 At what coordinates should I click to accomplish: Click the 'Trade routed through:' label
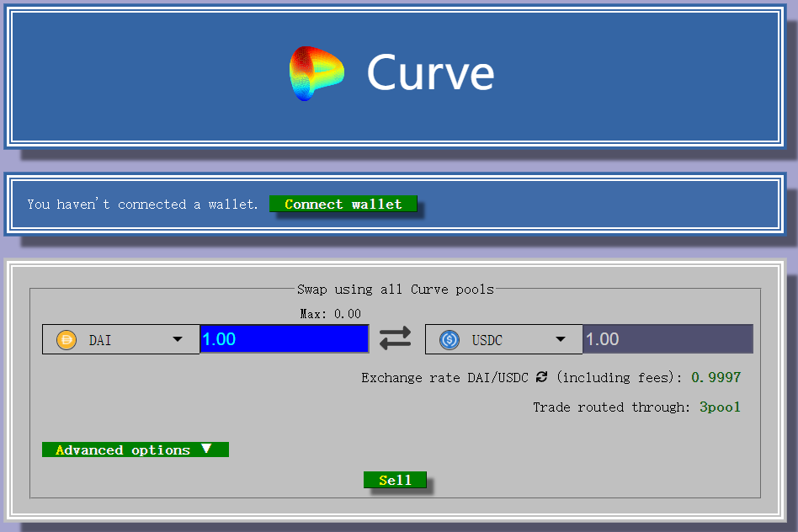[612, 407]
